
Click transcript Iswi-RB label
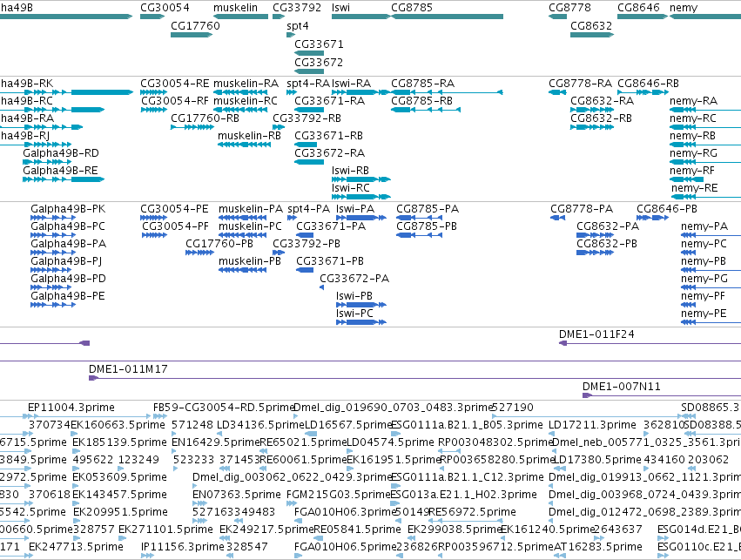coord(350,171)
